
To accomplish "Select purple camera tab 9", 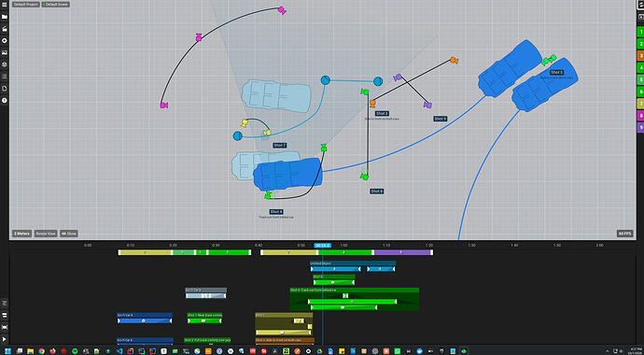I will pos(640,127).
